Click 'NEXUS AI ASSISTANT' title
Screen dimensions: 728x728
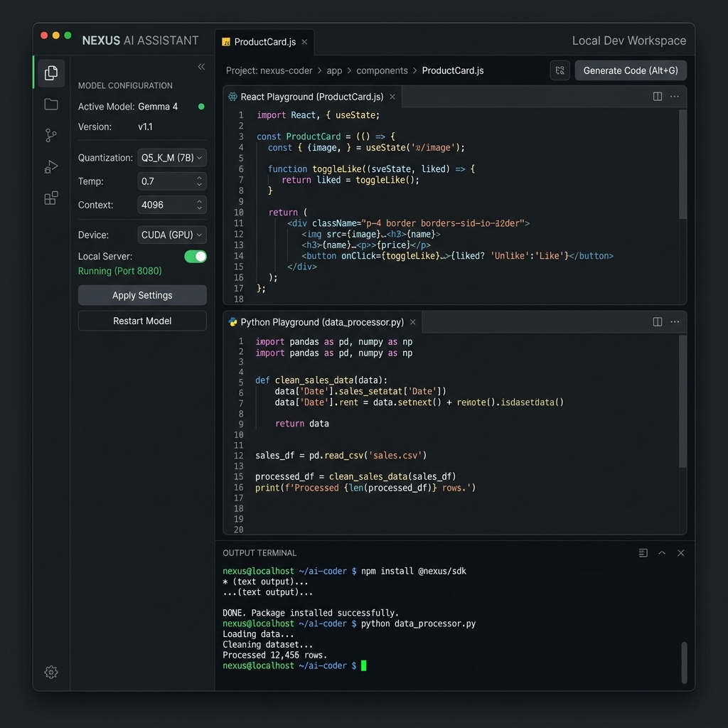[x=140, y=41]
